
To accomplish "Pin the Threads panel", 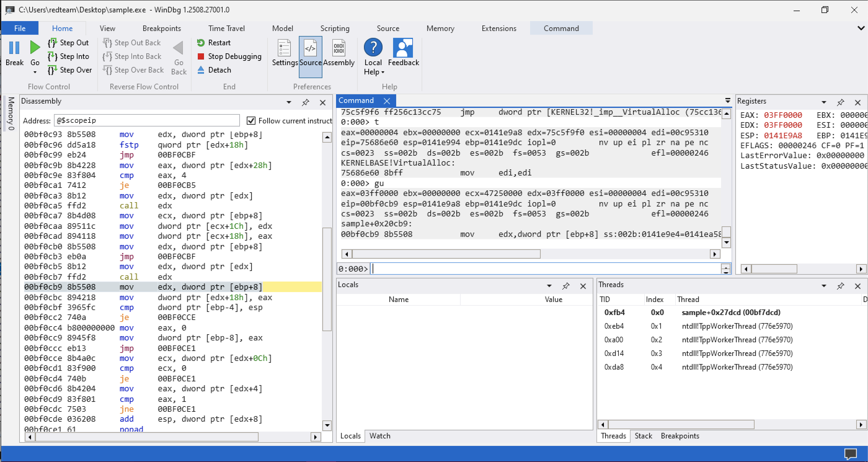I will click(840, 286).
